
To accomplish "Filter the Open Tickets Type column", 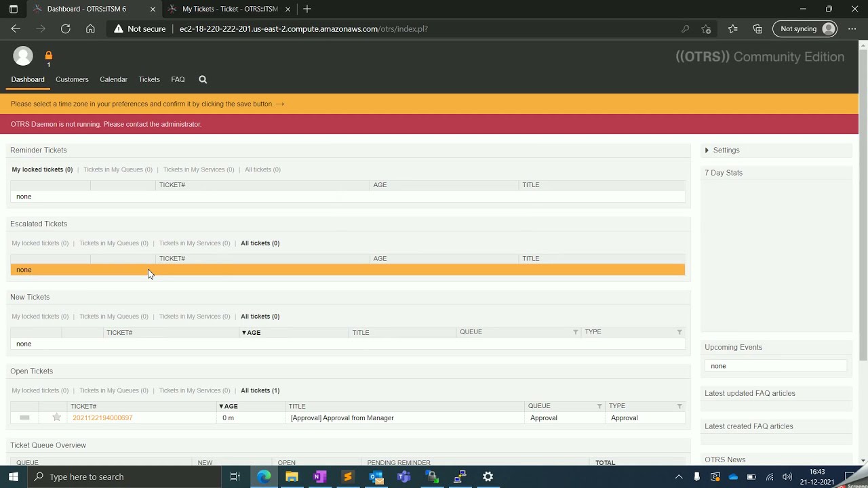I will point(679,406).
